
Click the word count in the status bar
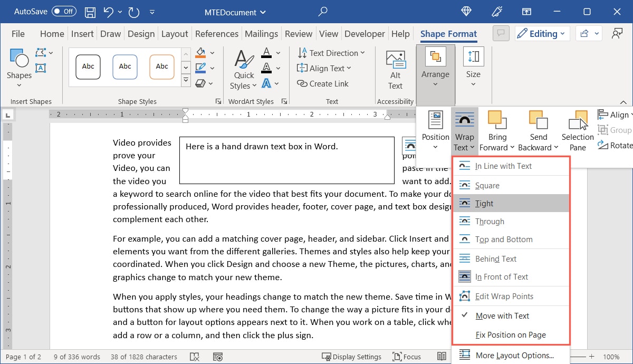click(x=76, y=357)
